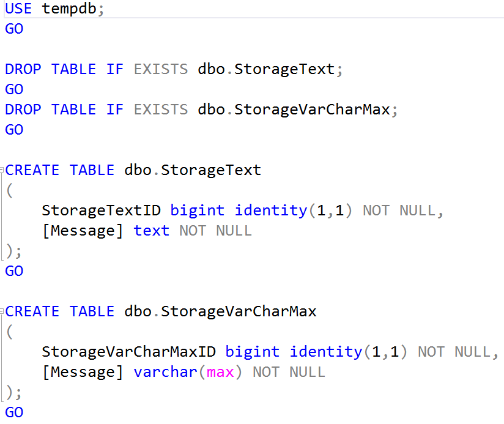This screenshot has width=504, height=424.
Task: Click the USE keyword on first line
Action: [18, 9]
